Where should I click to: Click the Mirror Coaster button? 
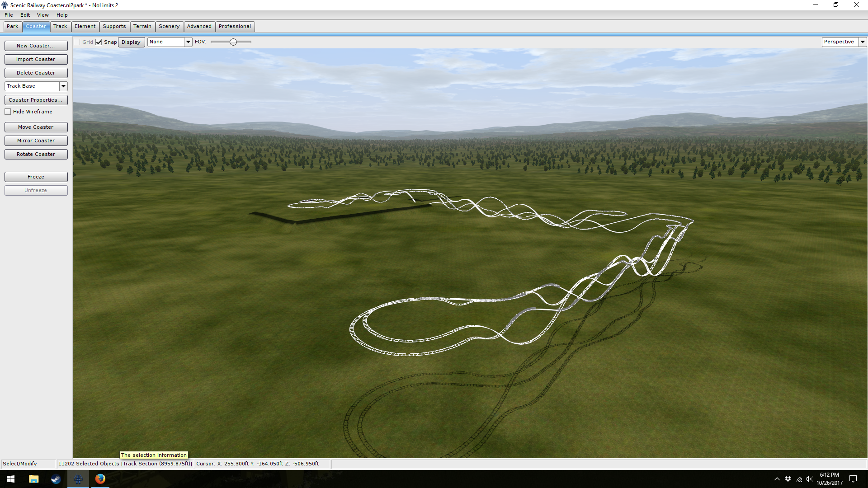point(36,141)
